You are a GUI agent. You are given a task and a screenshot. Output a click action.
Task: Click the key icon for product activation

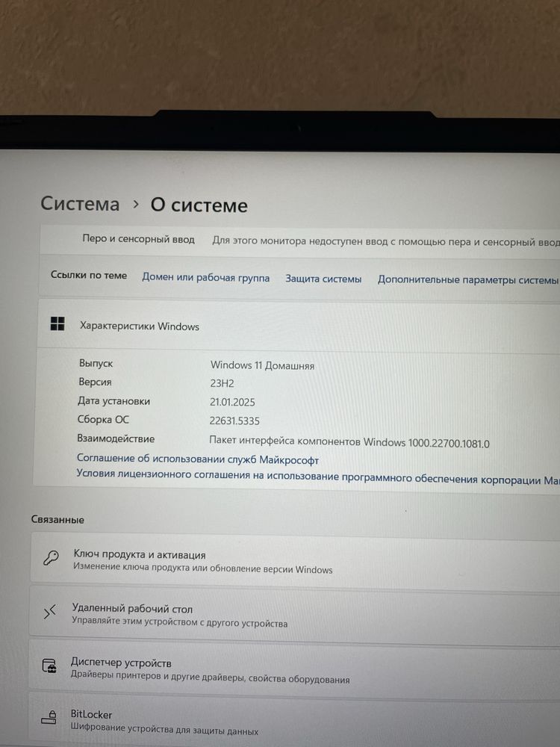pyautogui.click(x=51, y=558)
